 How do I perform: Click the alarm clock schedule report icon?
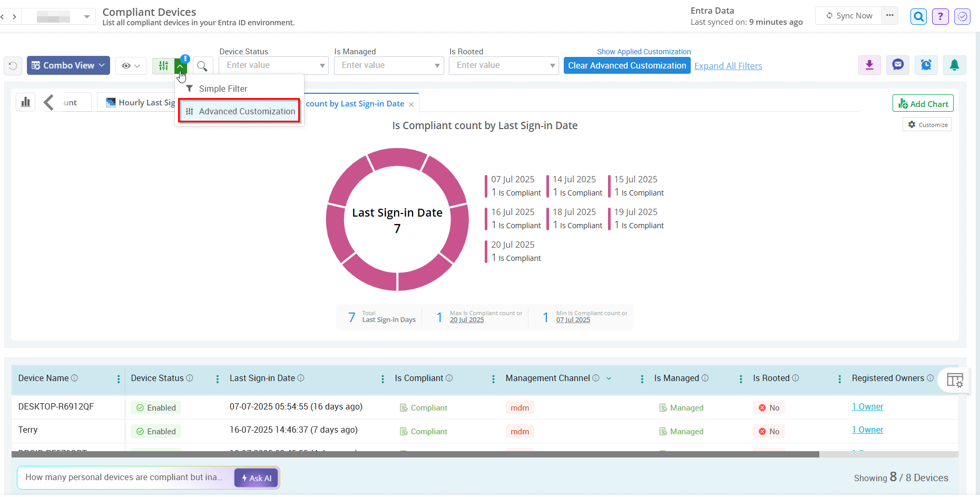(x=926, y=65)
